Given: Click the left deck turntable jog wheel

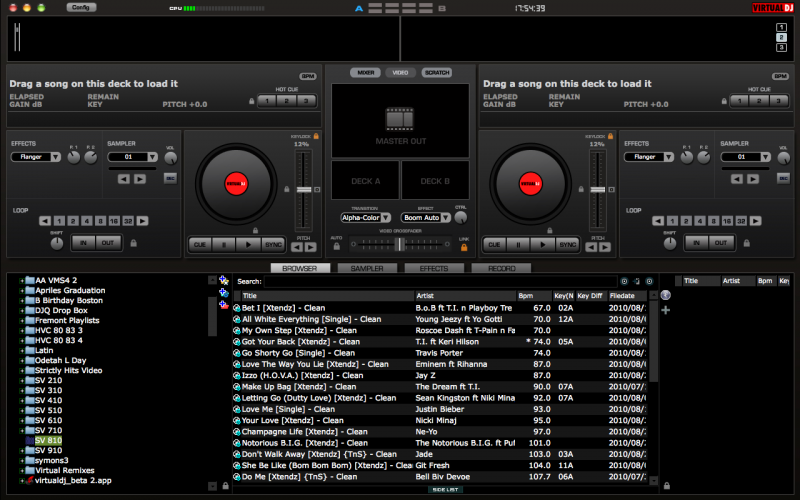Looking at the screenshot, I should click(x=236, y=184).
